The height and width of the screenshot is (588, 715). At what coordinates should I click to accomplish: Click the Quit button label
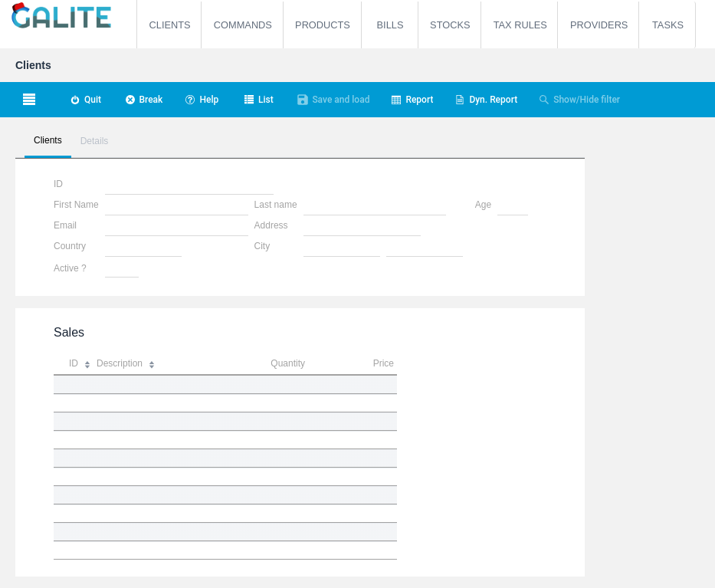93,100
